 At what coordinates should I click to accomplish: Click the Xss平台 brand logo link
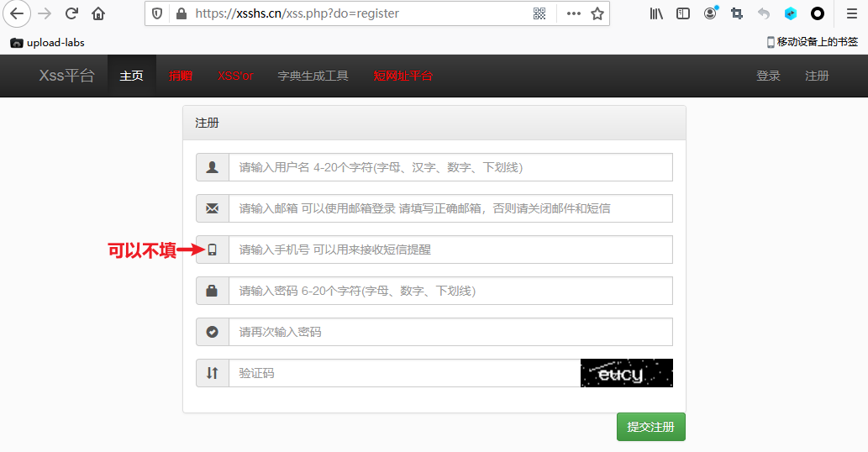click(67, 76)
